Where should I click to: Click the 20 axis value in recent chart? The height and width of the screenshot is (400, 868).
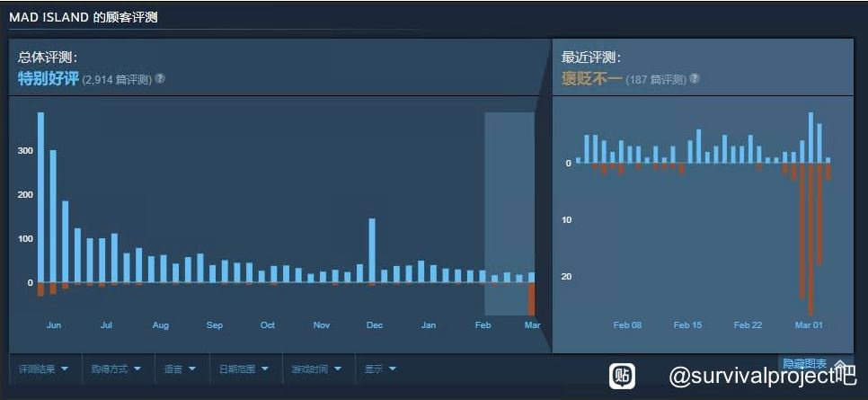pyautogui.click(x=567, y=277)
